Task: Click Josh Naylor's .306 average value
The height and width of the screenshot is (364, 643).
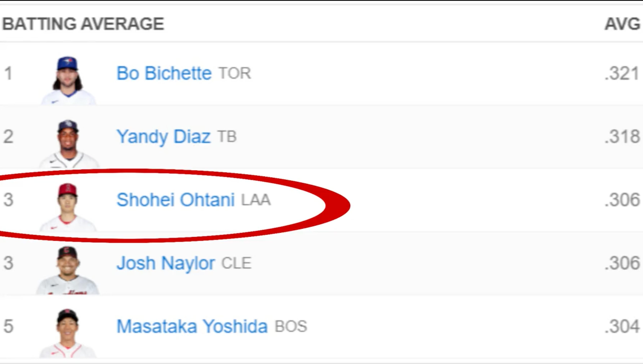Action: 622,263
